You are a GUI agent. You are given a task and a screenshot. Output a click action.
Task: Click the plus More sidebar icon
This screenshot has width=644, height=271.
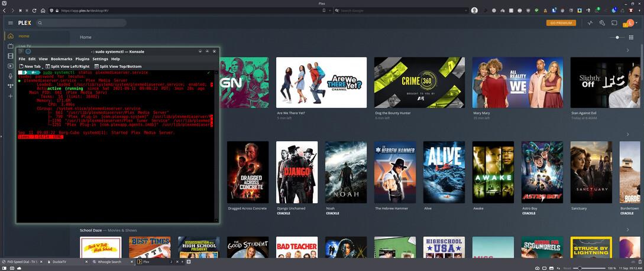(x=11, y=96)
